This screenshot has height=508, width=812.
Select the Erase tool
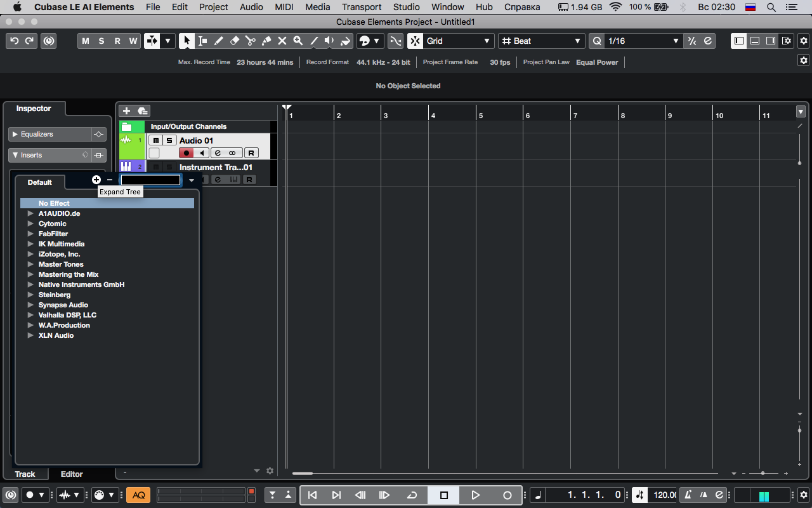pos(234,41)
